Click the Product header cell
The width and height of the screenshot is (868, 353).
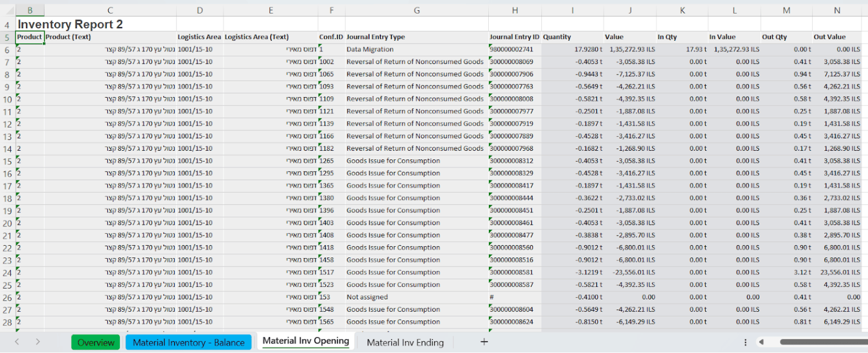pyautogui.click(x=29, y=37)
